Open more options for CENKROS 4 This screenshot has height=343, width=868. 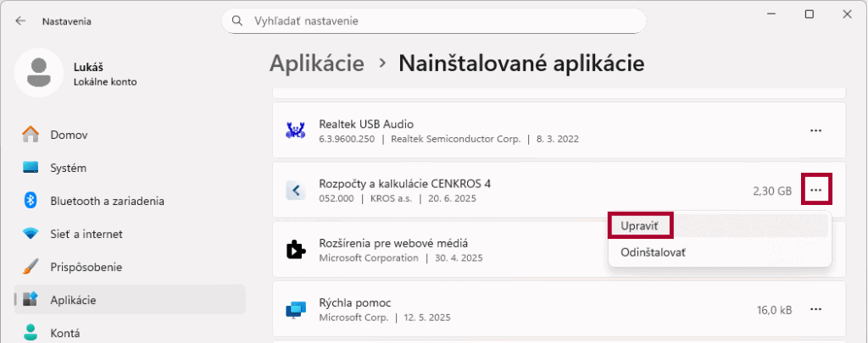pyautogui.click(x=815, y=191)
